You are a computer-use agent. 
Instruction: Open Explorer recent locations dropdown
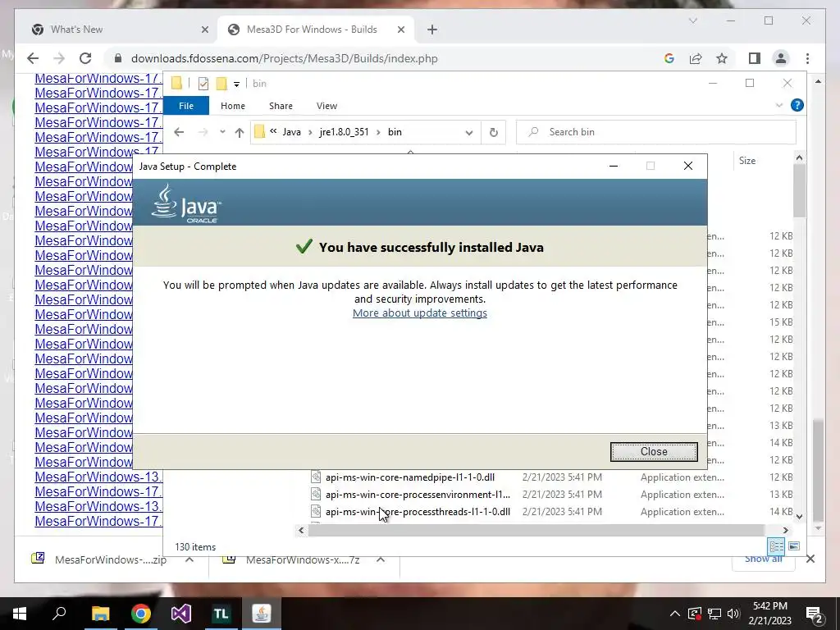(x=222, y=132)
